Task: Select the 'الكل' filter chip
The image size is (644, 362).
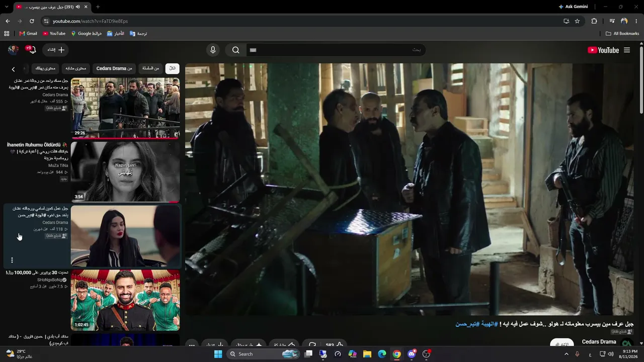Action: (172, 68)
